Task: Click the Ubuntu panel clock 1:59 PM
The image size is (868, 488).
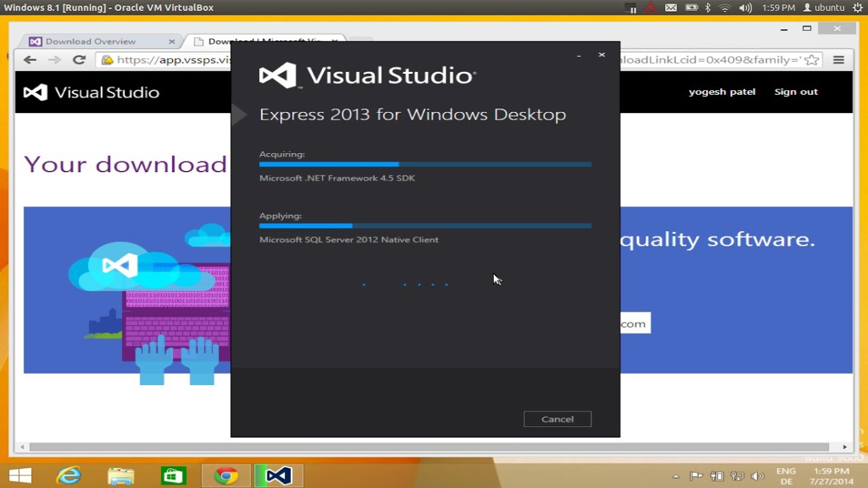Action: coord(778,7)
